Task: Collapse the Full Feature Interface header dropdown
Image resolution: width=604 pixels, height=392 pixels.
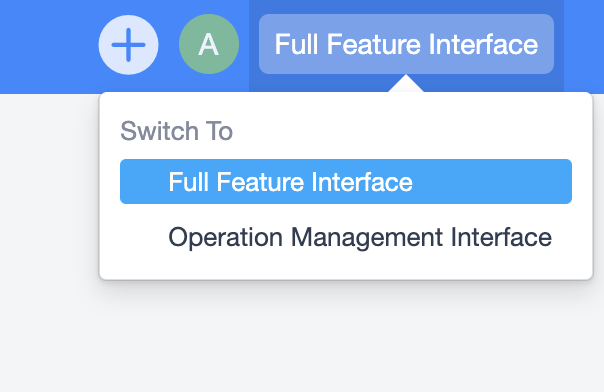Action: point(406,44)
